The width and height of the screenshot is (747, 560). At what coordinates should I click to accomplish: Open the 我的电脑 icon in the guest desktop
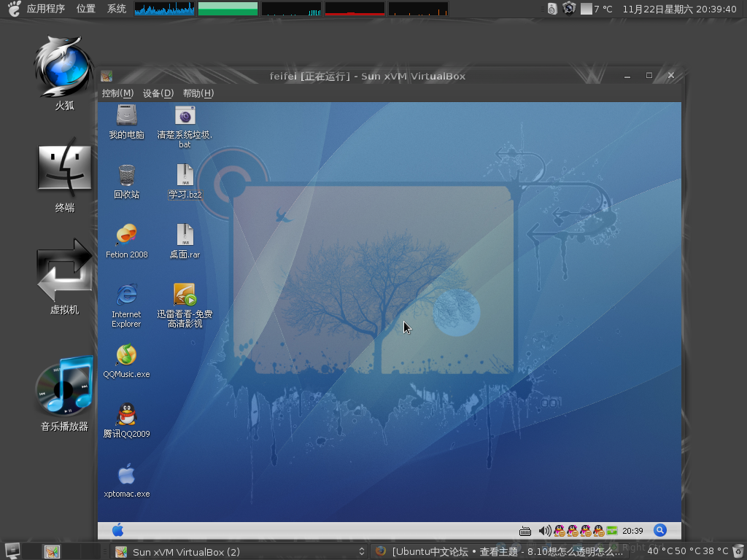[127, 116]
